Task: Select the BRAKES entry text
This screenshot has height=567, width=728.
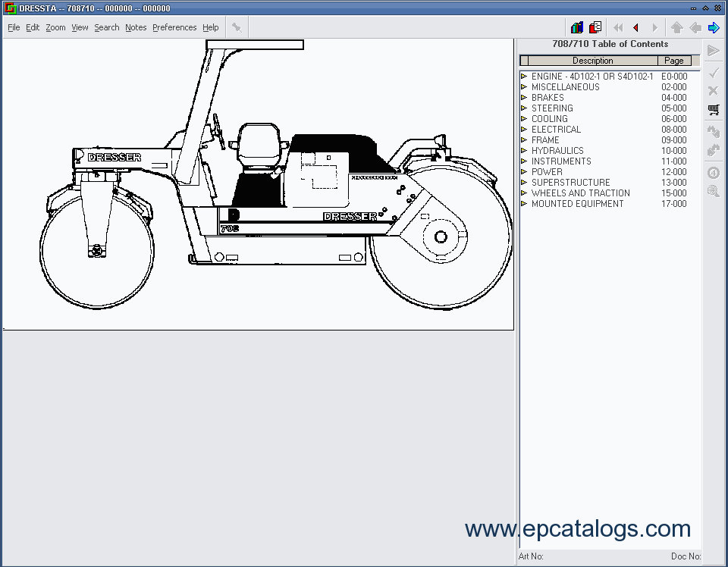Action: coord(548,98)
